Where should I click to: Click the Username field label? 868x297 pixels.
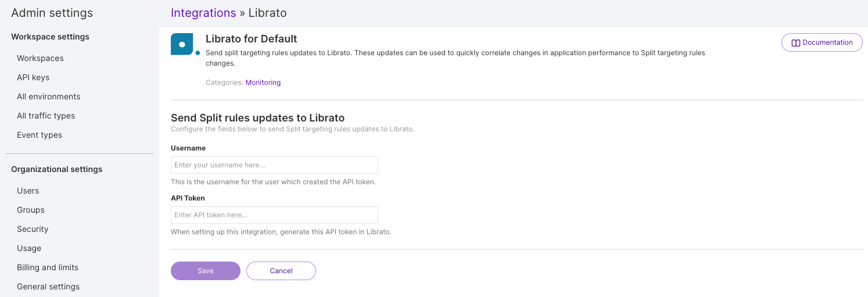click(188, 148)
